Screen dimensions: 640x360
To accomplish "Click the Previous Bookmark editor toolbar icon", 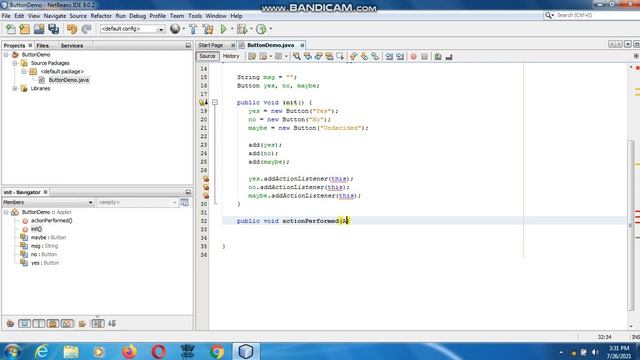I will coord(353,57).
